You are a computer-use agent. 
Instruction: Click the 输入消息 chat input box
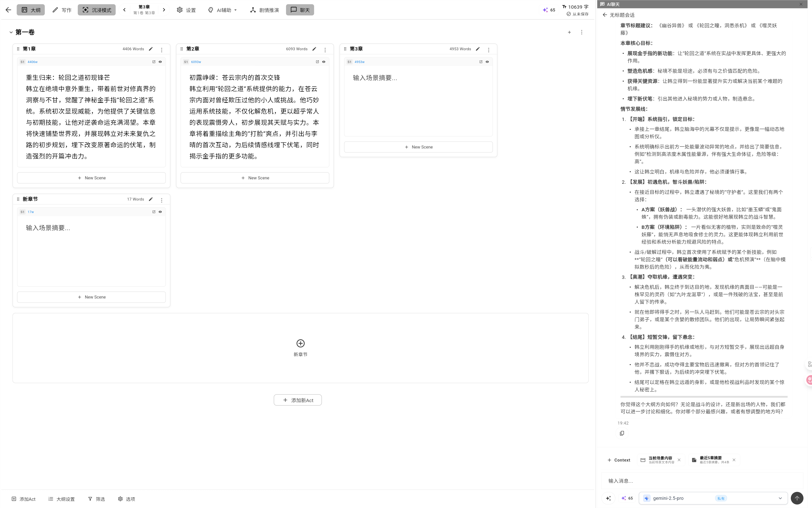(x=702, y=481)
